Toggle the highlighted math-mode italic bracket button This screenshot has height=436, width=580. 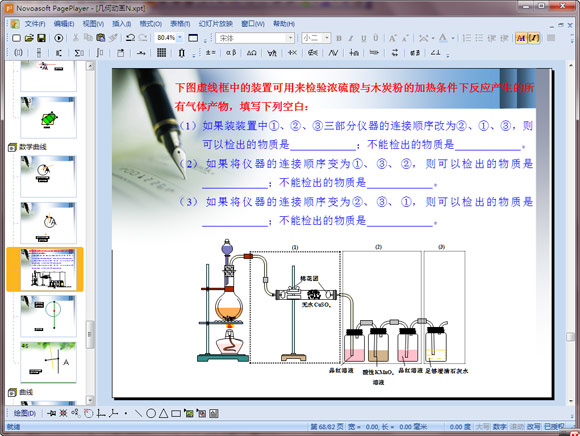click(534, 38)
